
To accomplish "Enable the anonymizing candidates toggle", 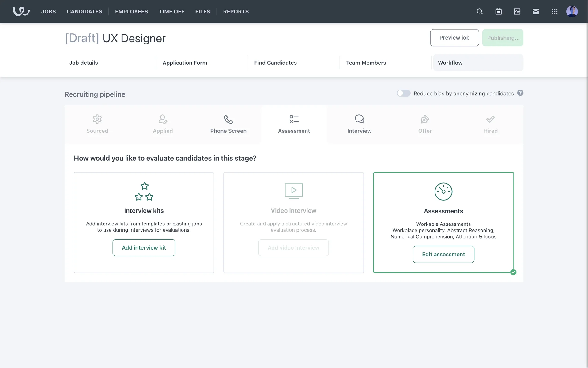I will pos(403,93).
